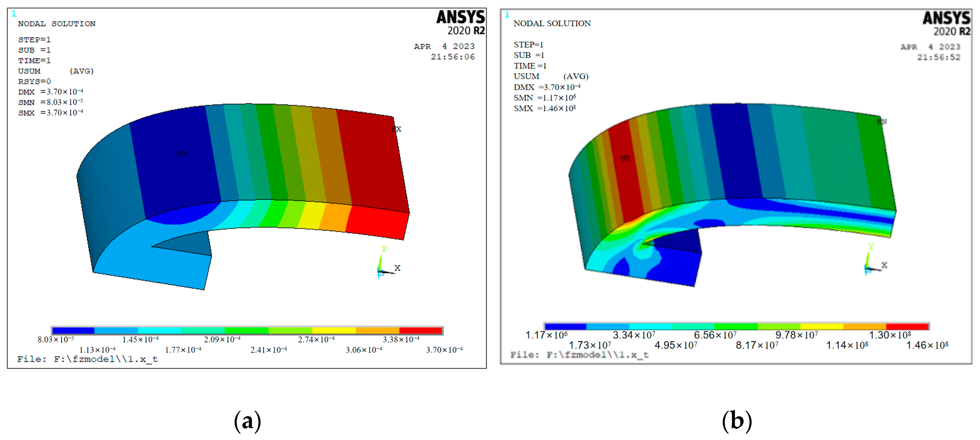980x440 pixels.
Task: Click the SMX =1.46×10⁸ text in right plot
Action: (x=544, y=109)
